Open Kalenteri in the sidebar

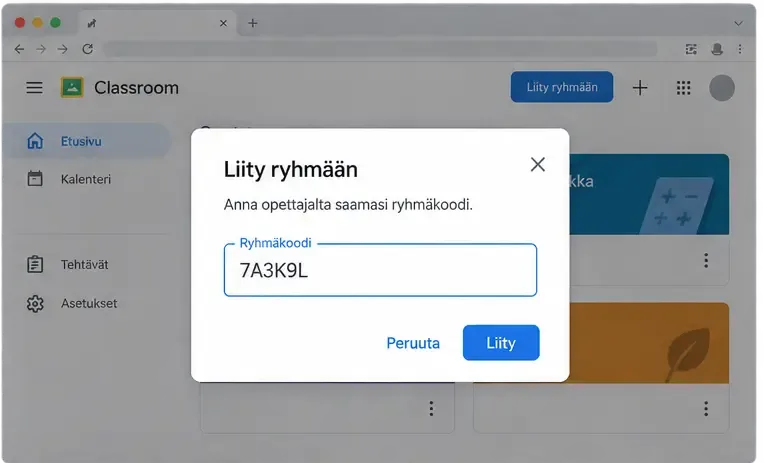86,179
